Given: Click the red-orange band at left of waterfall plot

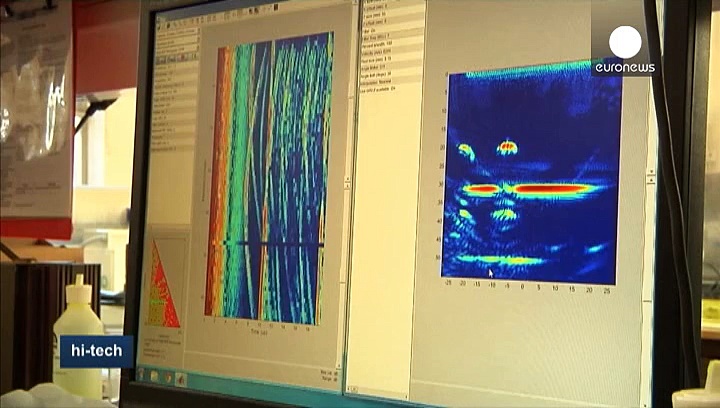Looking at the screenshot, I should pos(212,180).
